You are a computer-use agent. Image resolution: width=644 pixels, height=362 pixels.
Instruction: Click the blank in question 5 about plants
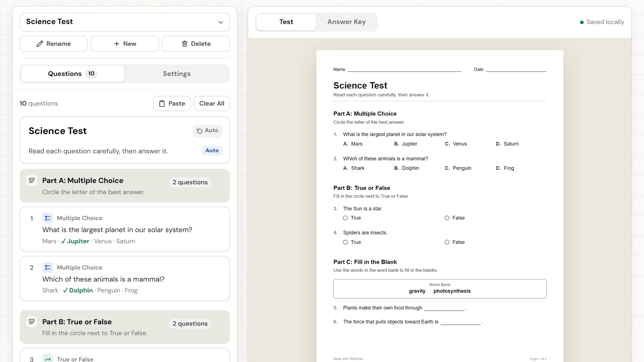[444, 308]
